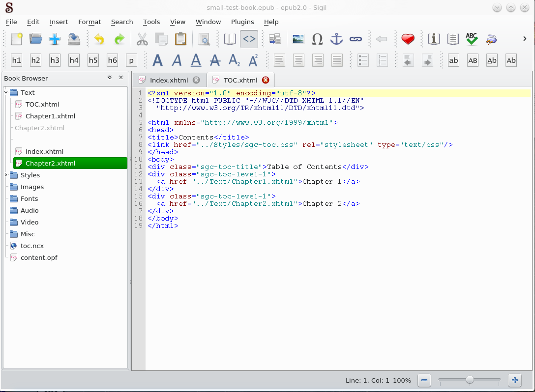
Task: Click the Add new file plus icon
Action: (55, 39)
